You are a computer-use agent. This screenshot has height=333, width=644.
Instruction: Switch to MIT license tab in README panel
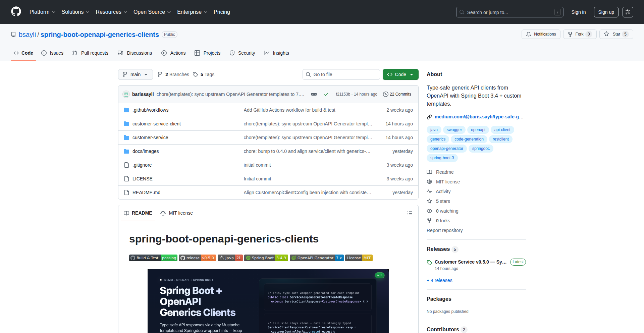pos(177,213)
